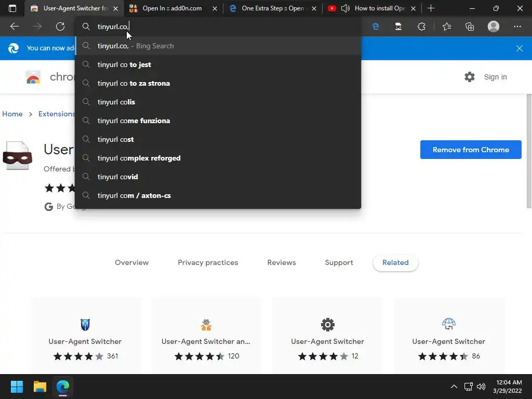Open the Collections icon
This screenshot has width=532, height=399.
coord(470,26)
